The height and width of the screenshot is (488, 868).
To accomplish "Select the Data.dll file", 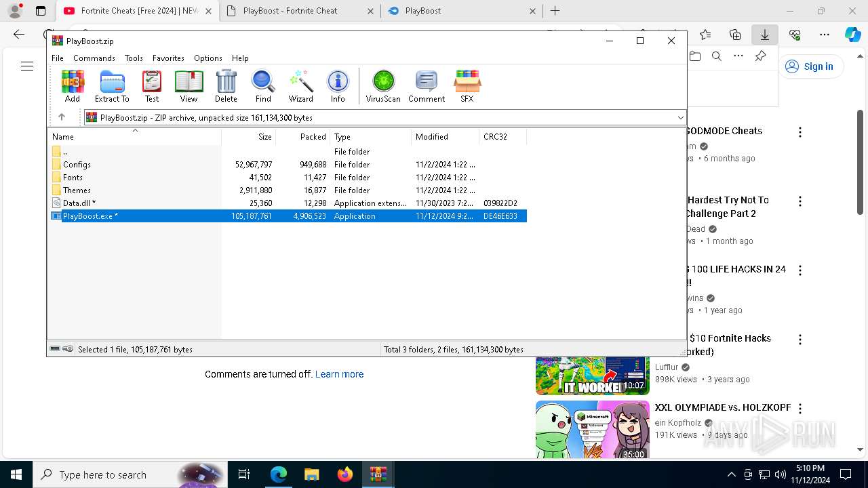I will point(288,203).
